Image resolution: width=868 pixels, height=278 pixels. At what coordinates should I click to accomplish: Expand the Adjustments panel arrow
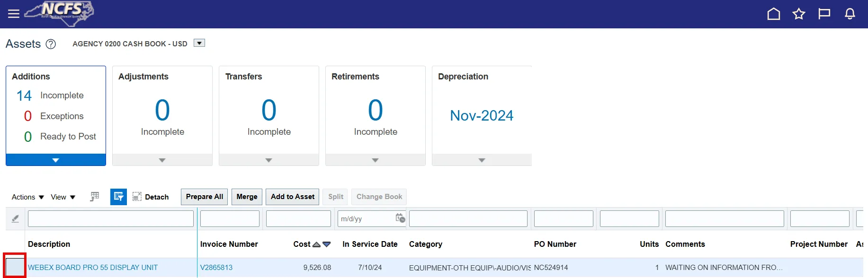point(162,160)
